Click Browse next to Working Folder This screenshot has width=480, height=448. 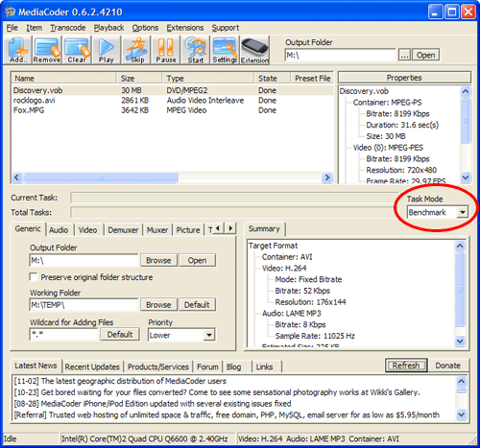click(x=158, y=305)
